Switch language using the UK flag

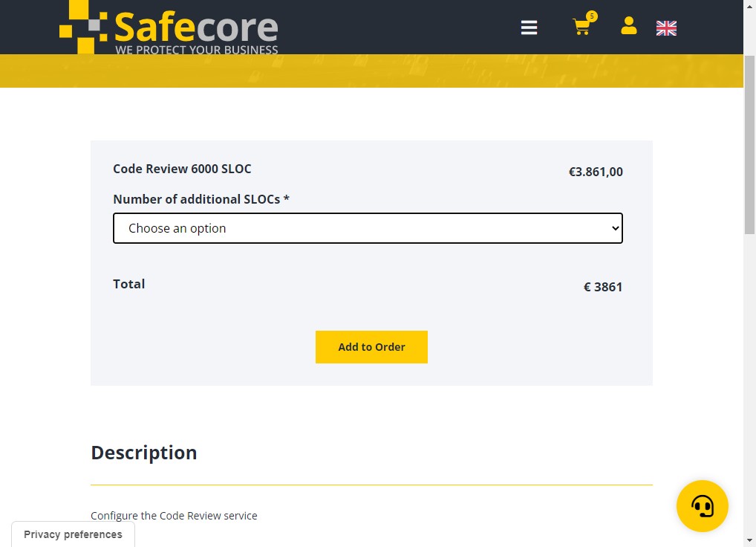point(666,28)
